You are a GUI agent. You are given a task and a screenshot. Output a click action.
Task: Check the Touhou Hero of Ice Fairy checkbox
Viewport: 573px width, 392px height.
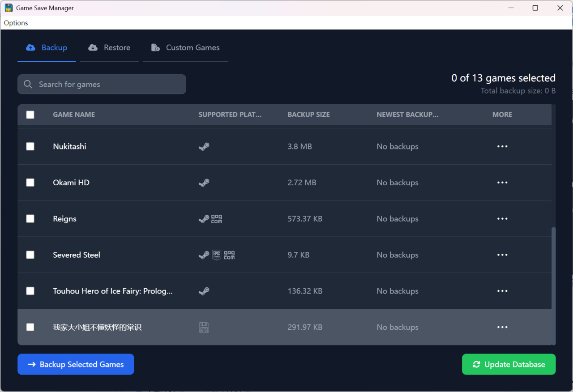30,291
